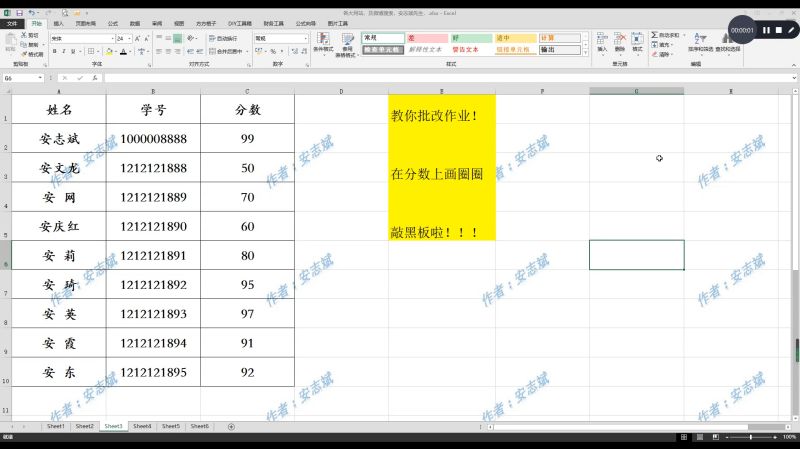Click the Cut scissors icon
Viewport: 800px width, 449px height.
click(24, 35)
